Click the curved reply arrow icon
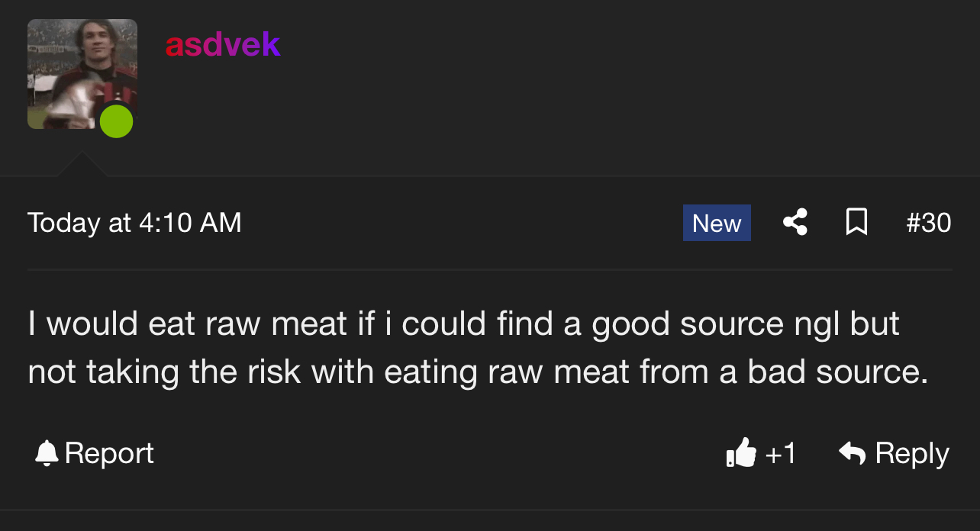980x531 pixels. [853, 453]
